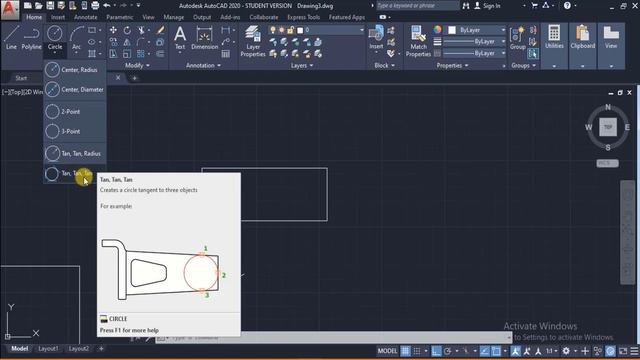Expand the Groups panel dropdown
This screenshot has width=640, height=360.
click(x=524, y=65)
